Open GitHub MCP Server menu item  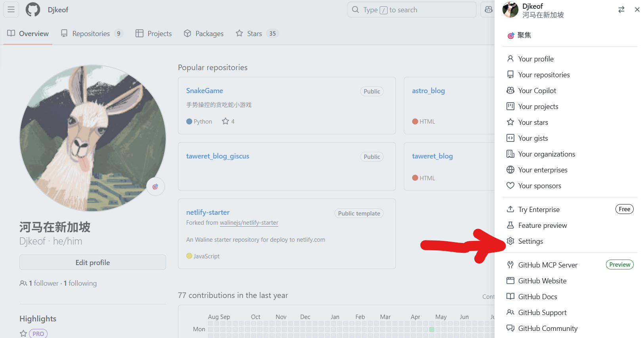point(570,265)
